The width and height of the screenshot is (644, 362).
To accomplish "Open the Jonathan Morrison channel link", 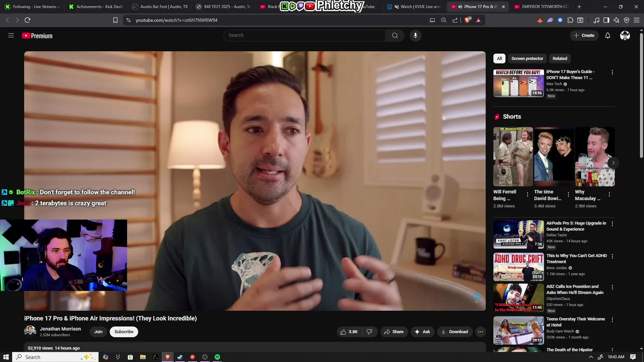I will coord(60,329).
